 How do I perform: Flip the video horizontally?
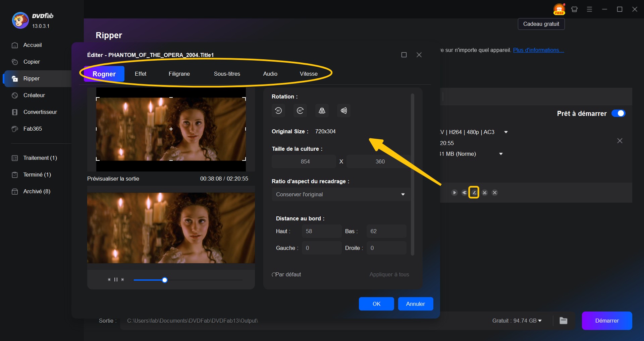tap(322, 111)
